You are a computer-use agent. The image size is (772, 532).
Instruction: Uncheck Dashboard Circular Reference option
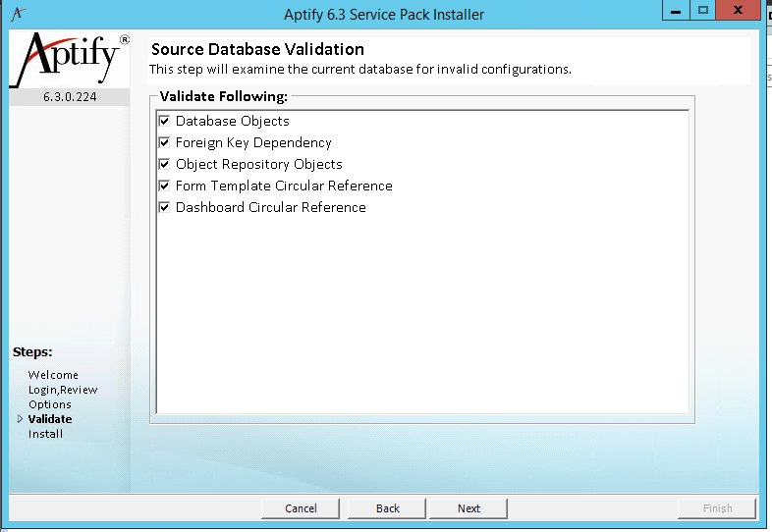pyautogui.click(x=164, y=207)
